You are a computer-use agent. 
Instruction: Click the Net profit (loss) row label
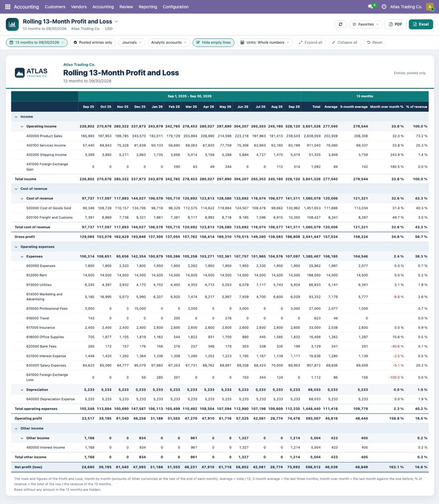coord(28,467)
